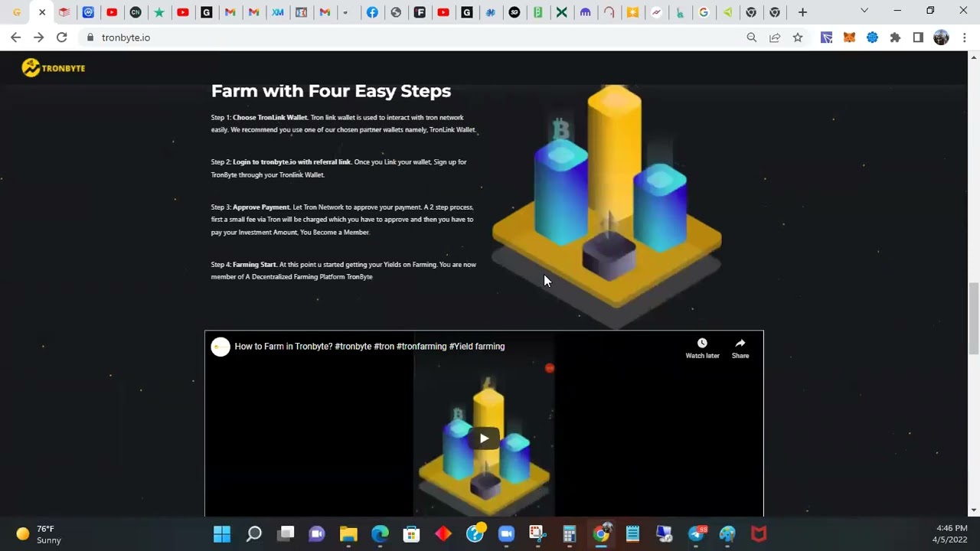Open Snipping Tool from the taskbar
The height and width of the screenshot is (551, 980).
[x=537, y=534]
